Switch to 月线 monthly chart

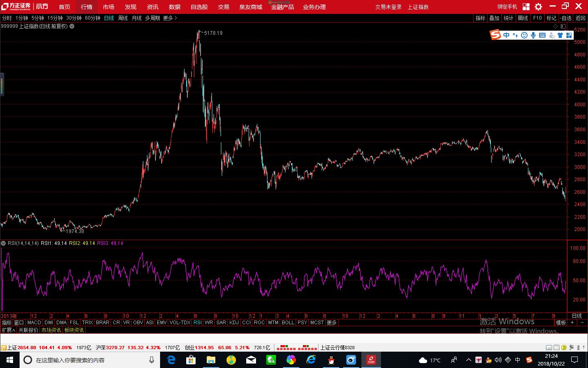pos(137,18)
